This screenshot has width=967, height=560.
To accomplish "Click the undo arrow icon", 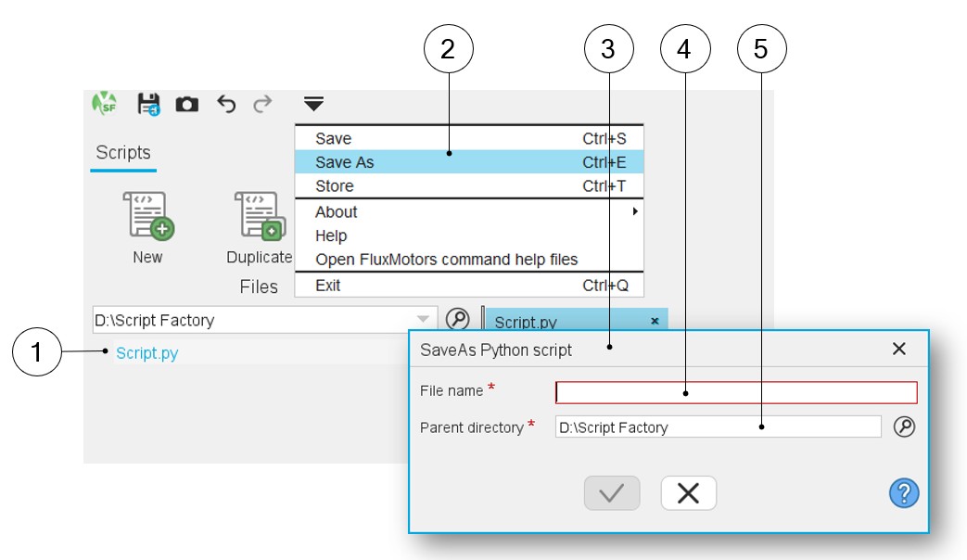I will pyautogui.click(x=226, y=104).
